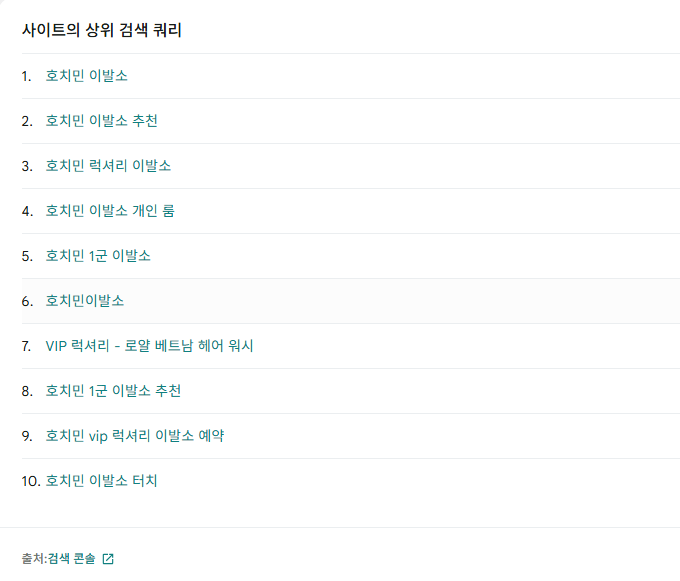Open 호치민 vip 럭셔리 이발소 예약 query
Image resolution: width=680 pixels, height=581 pixels.
pyautogui.click(x=135, y=436)
